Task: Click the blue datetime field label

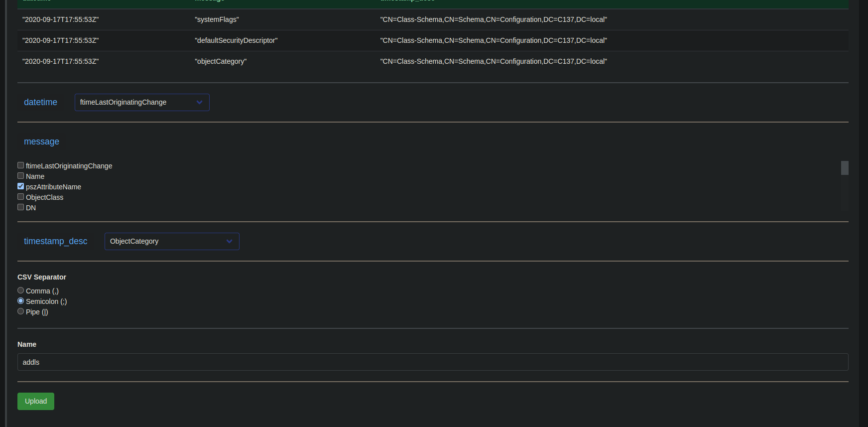Action: click(40, 102)
